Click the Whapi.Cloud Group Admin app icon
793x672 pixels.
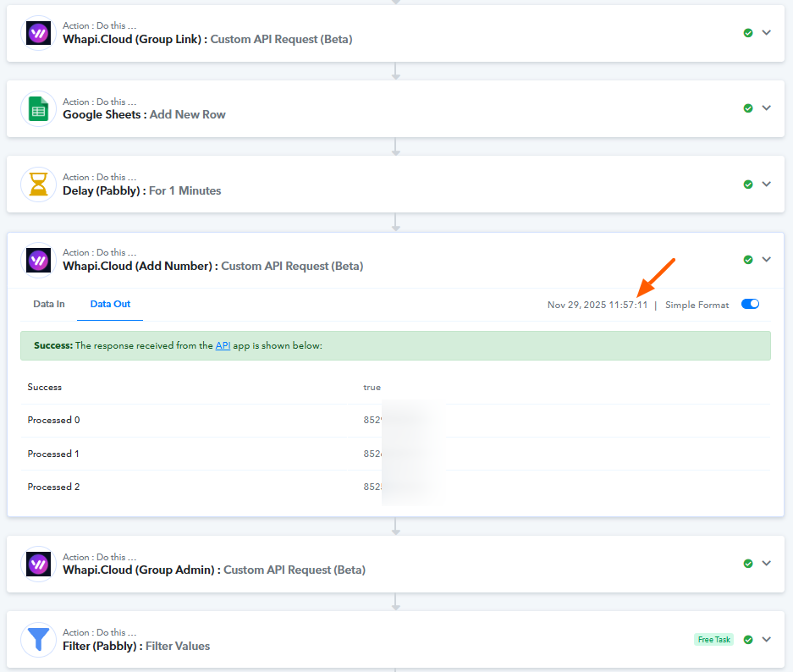(x=38, y=564)
